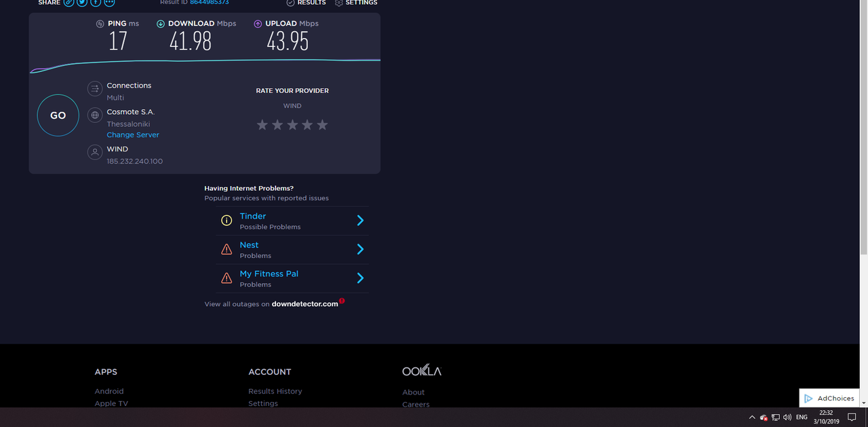Image resolution: width=868 pixels, height=427 pixels.
Task: Expand My Fitness Pal row chevron
Action: tap(361, 278)
